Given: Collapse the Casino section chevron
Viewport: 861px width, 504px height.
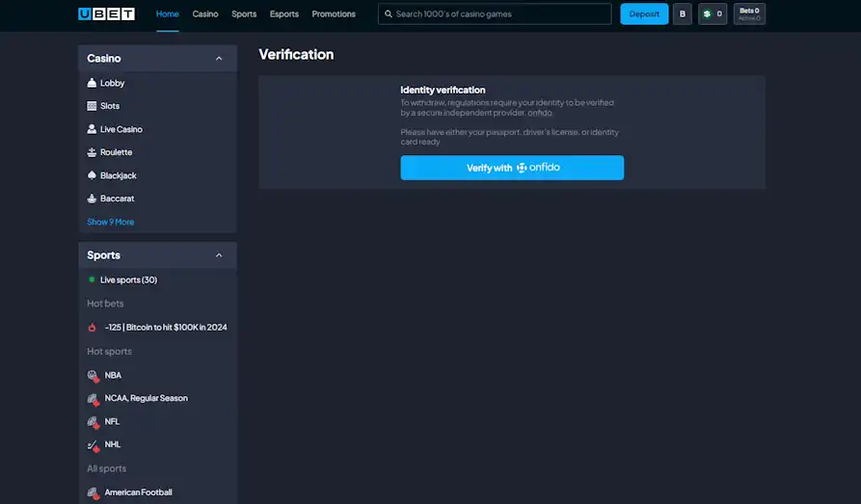Looking at the screenshot, I should (x=219, y=59).
